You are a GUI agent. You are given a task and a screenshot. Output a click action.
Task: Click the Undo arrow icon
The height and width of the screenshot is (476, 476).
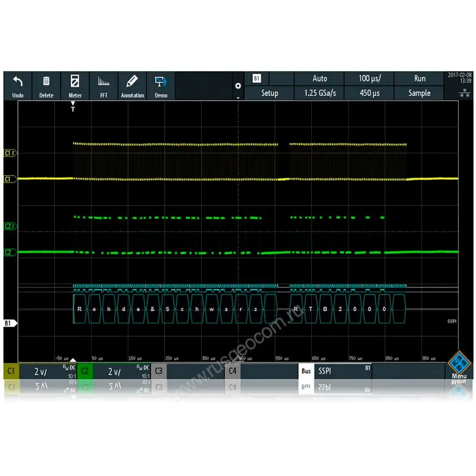[17, 82]
